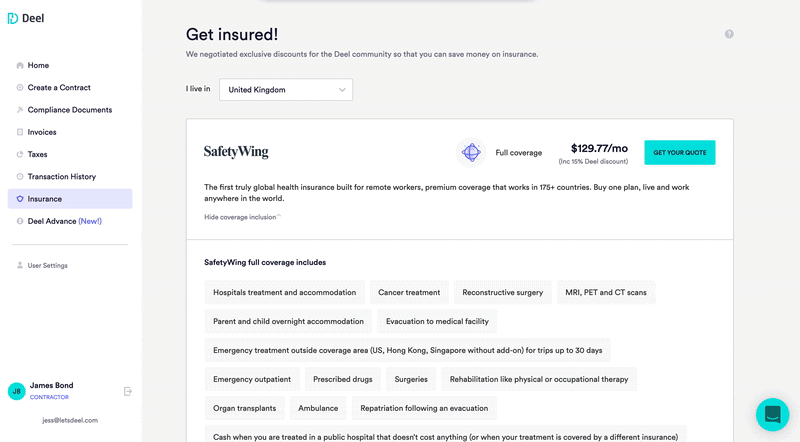Viewport: 800px width, 442px height.
Task: Click the Cancer treatment coverage tag
Action: pos(409,292)
